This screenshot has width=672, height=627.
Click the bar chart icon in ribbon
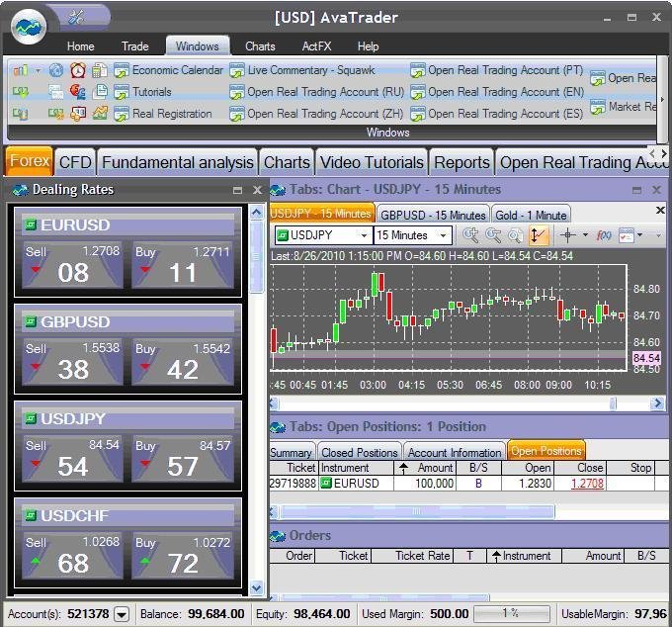pos(20,70)
